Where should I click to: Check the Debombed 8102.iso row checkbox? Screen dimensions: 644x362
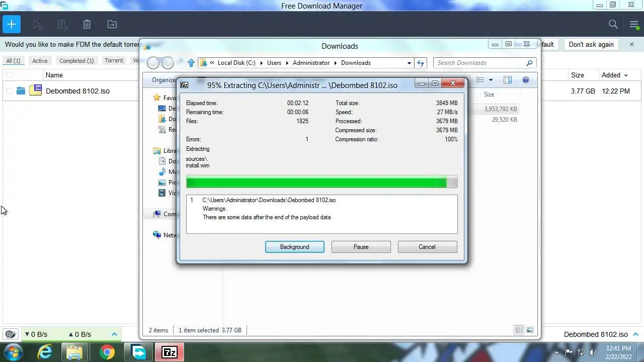[x=9, y=91]
